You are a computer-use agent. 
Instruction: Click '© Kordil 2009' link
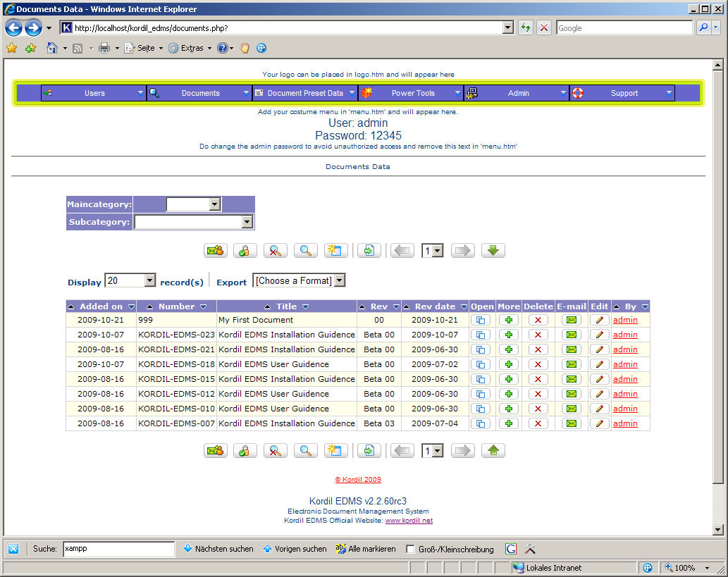coord(358,480)
